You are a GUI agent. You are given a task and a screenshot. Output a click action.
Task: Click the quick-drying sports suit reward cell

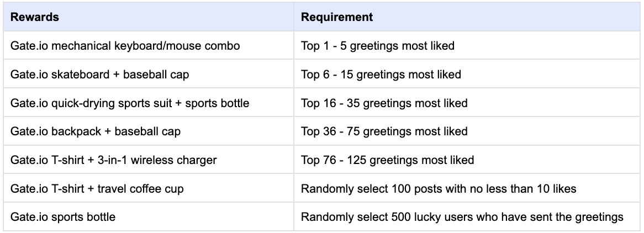pyautogui.click(x=130, y=103)
